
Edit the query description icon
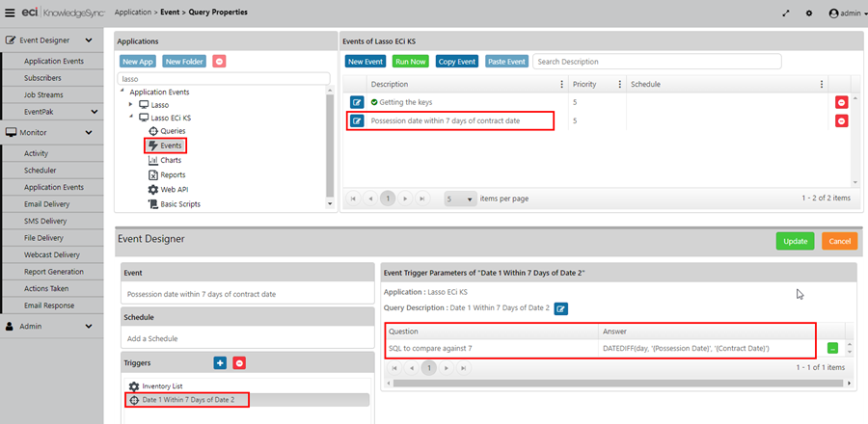pos(560,308)
